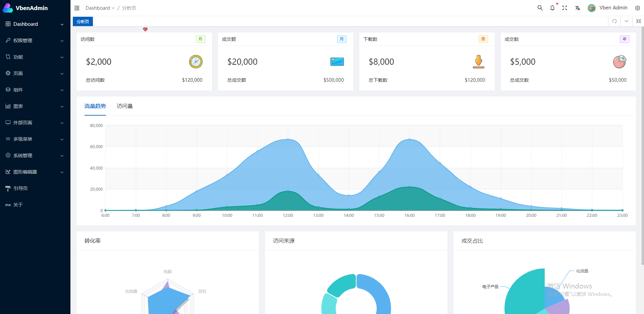This screenshot has width=644, height=314.
Task: Open the tab actions dropdown arrow
Action: coord(627,21)
